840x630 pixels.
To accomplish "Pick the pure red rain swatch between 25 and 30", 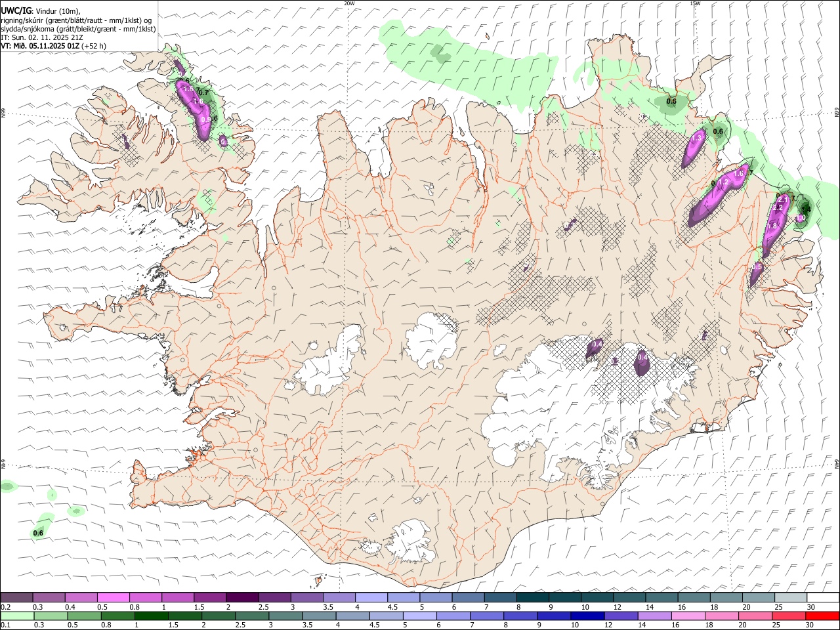I will coord(822,616).
